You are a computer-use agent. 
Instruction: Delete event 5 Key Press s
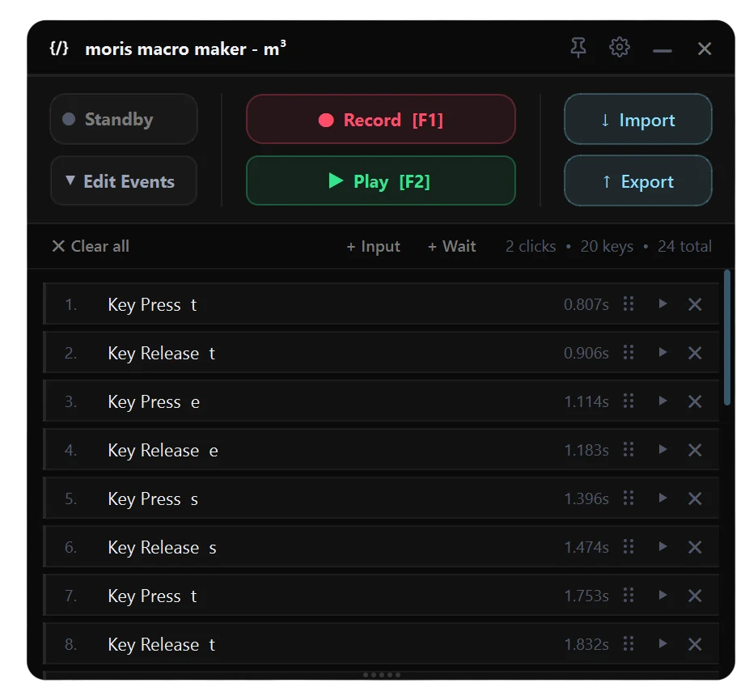click(x=695, y=498)
